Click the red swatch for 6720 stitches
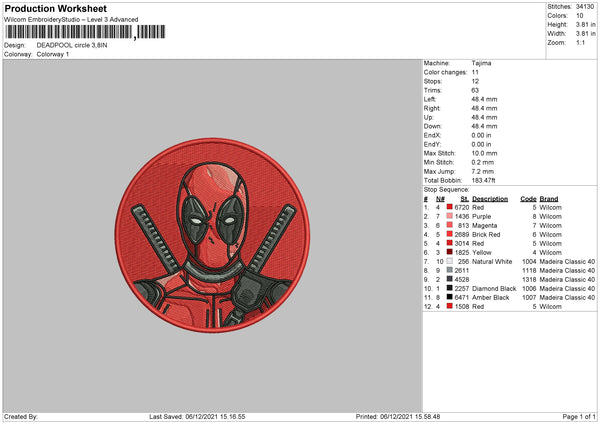 (450, 207)
